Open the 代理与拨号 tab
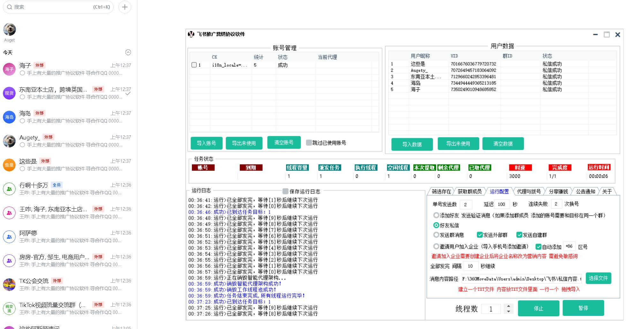644x329 pixels. (x=529, y=191)
